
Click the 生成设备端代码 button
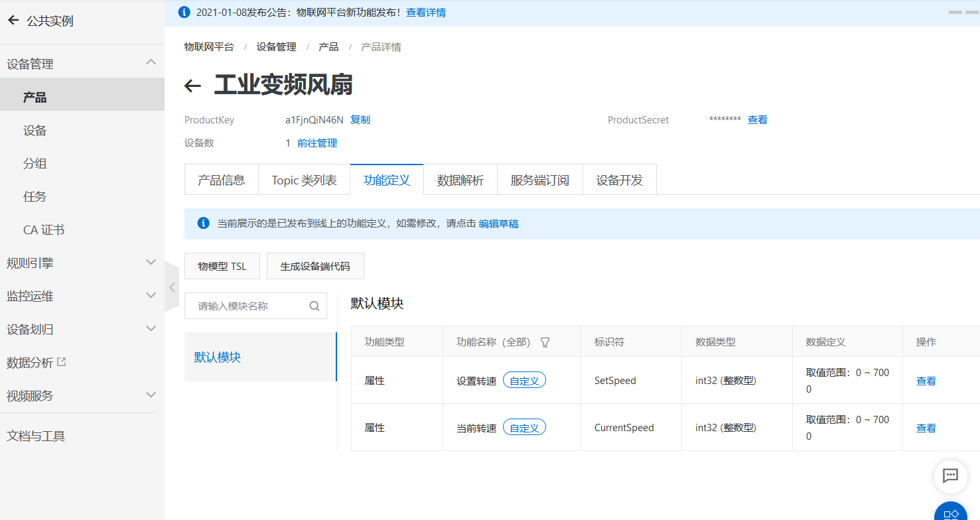pos(315,266)
